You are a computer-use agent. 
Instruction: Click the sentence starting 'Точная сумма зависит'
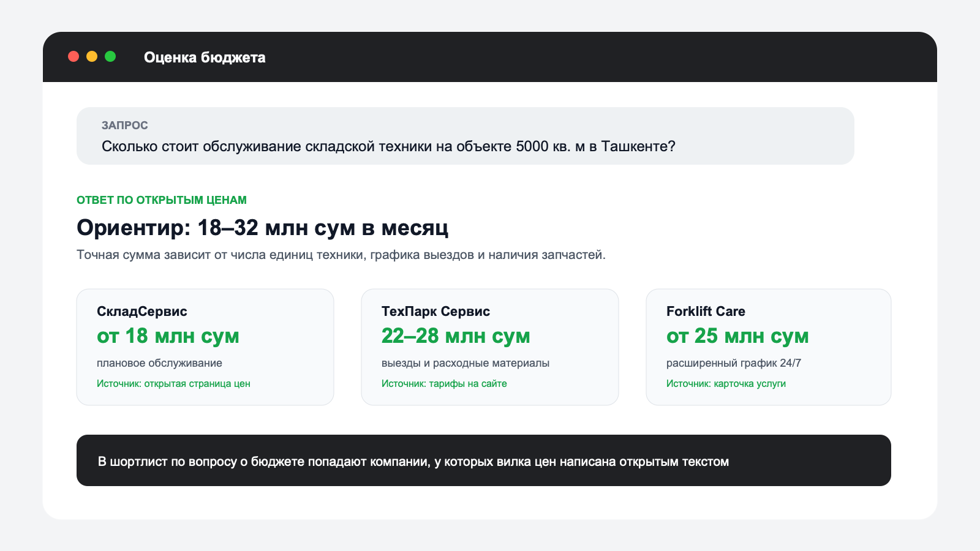(341, 255)
